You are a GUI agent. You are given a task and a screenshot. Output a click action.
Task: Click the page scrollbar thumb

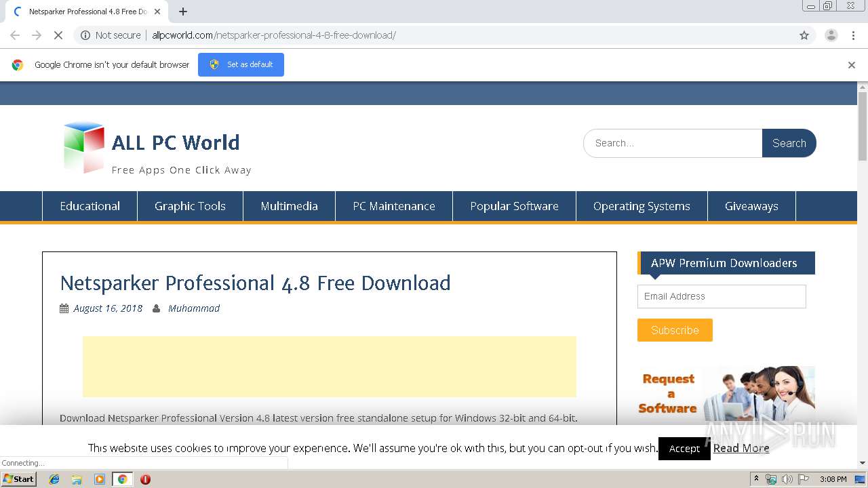[x=863, y=126]
